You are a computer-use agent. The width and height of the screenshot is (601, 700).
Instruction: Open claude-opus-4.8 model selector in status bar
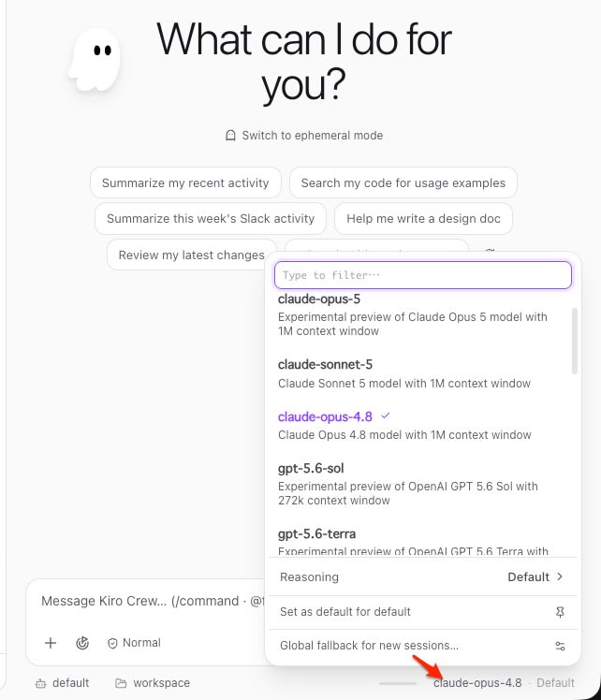click(x=477, y=683)
